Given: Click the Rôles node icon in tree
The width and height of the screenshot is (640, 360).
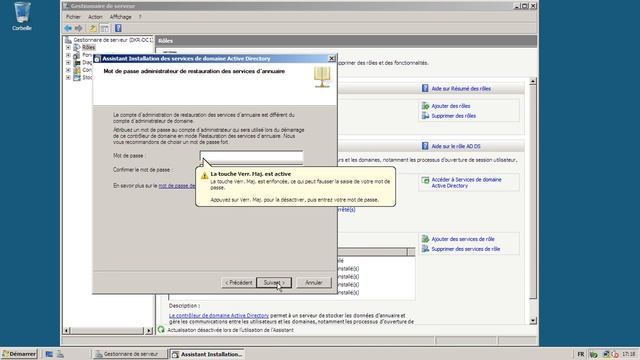Looking at the screenshot, I should point(77,47).
